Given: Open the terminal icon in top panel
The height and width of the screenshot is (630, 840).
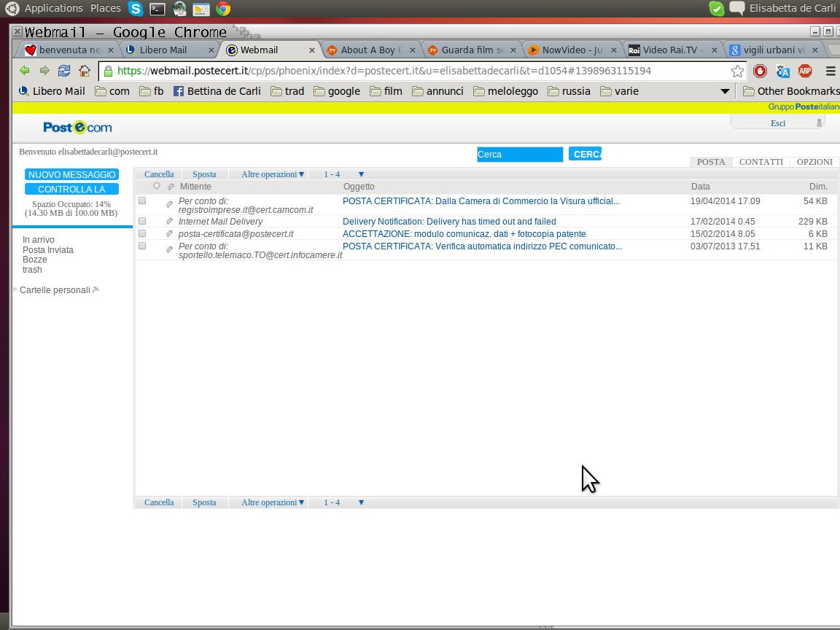Looking at the screenshot, I should click(157, 9).
